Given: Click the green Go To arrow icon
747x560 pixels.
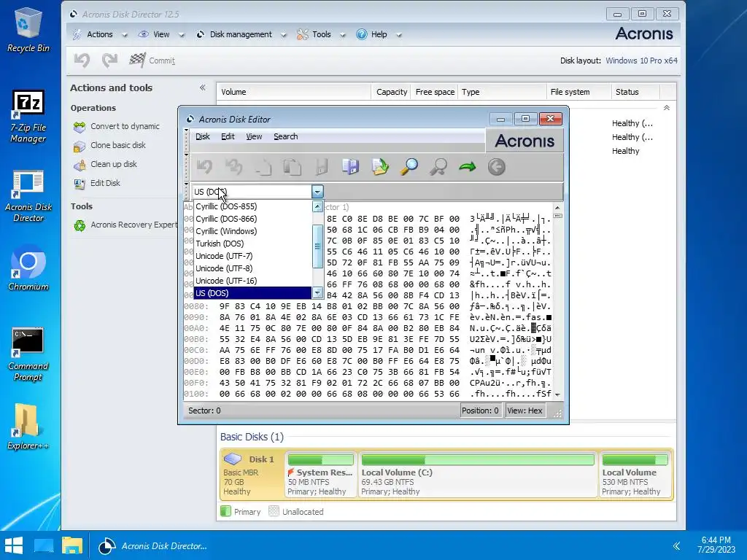Looking at the screenshot, I should point(468,167).
